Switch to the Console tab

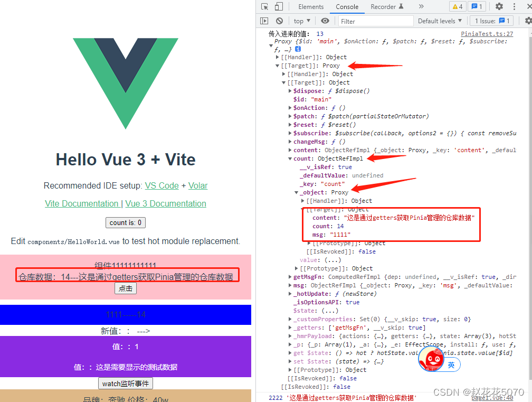(347, 7)
